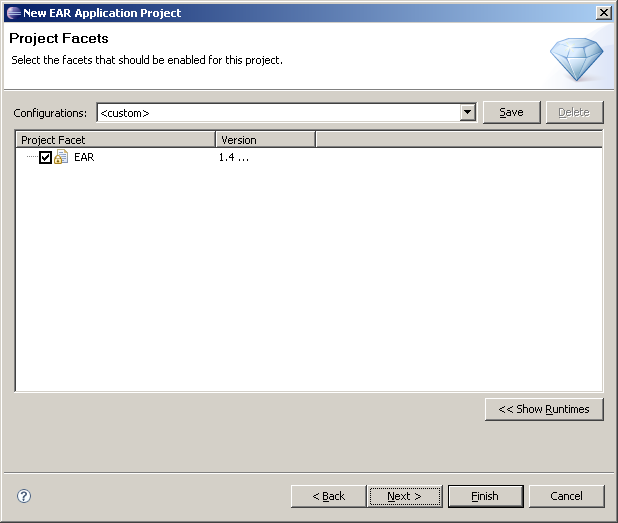Close the dialog with the X button
Screen dimensions: 618x523
pos(604,13)
